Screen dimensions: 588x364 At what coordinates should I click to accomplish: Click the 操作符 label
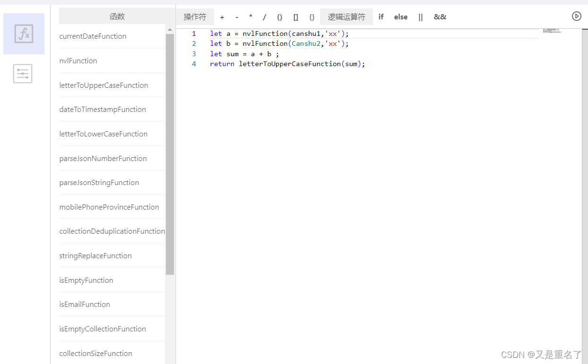pos(195,17)
